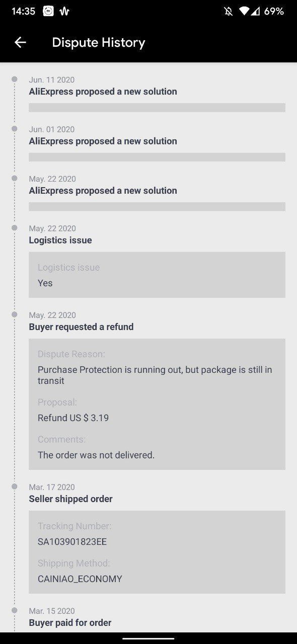Tap the Wi-Fi status icon
Viewport: 297px width, 644px height.
point(244,11)
